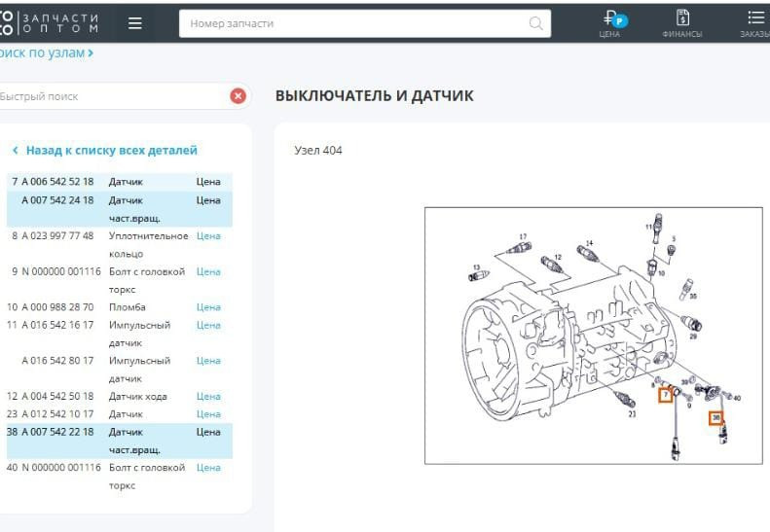Click the search magnifier icon
This screenshot has width=770, height=532.
535,23
